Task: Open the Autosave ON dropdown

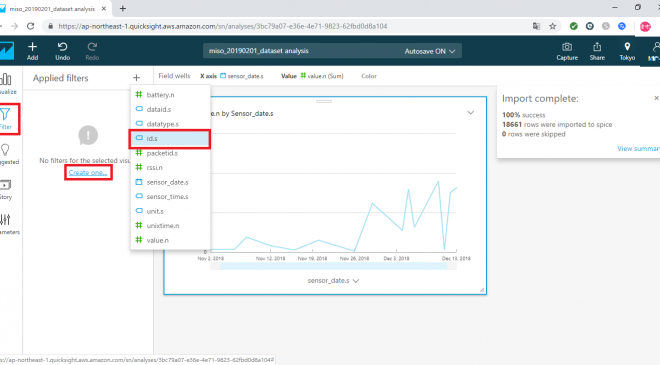Action: 429,51
